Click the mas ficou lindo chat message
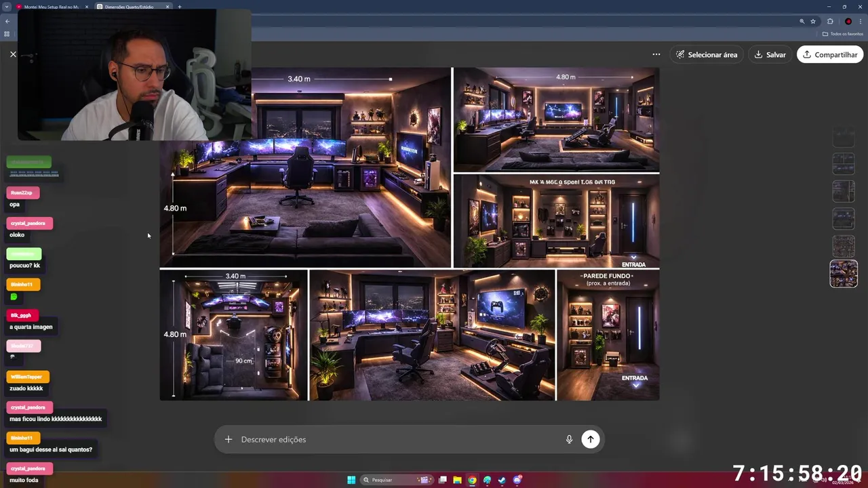 tap(56, 420)
